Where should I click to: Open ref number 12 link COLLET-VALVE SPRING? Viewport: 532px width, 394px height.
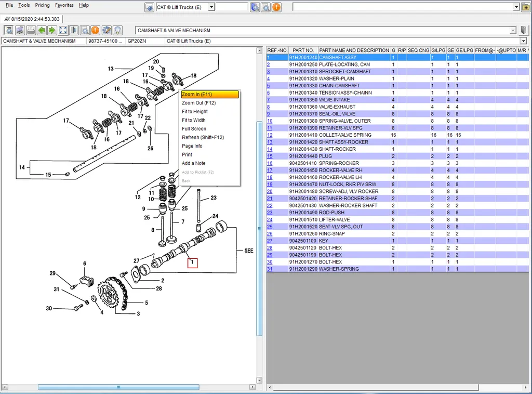tap(270, 135)
